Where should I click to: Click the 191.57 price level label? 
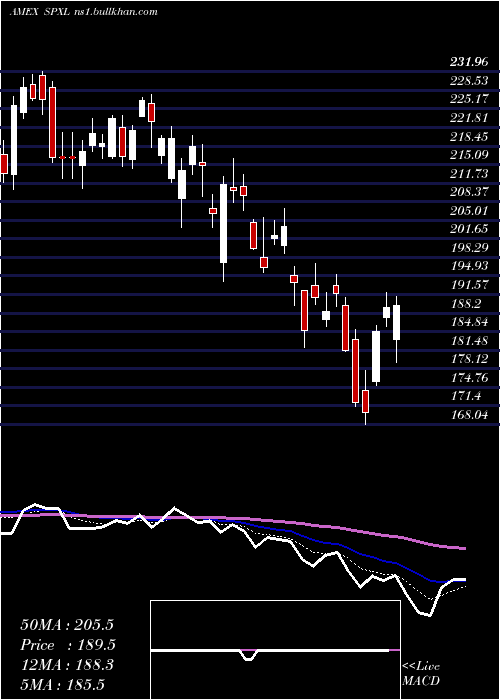click(x=469, y=284)
